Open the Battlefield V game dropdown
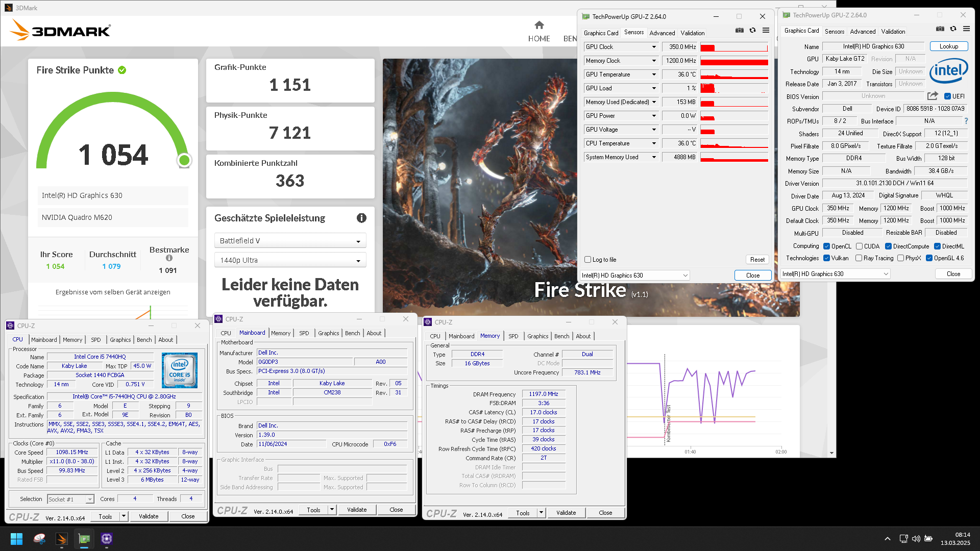 click(290, 241)
